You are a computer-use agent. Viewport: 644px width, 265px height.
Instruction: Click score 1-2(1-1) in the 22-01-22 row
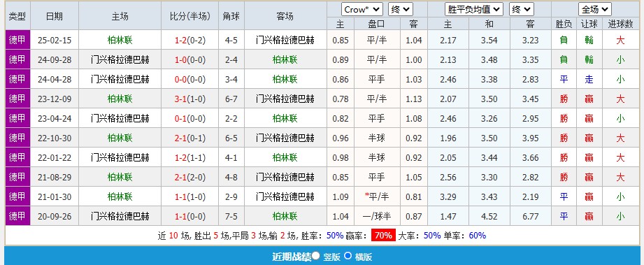pos(189,158)
